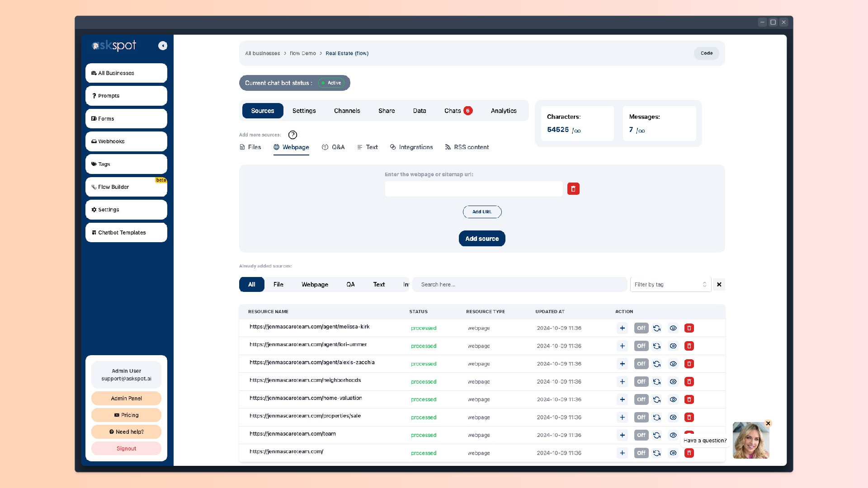Delete the webpage URL input row
The width and height of the screenshot is (868, 488).
pos(573,189)
